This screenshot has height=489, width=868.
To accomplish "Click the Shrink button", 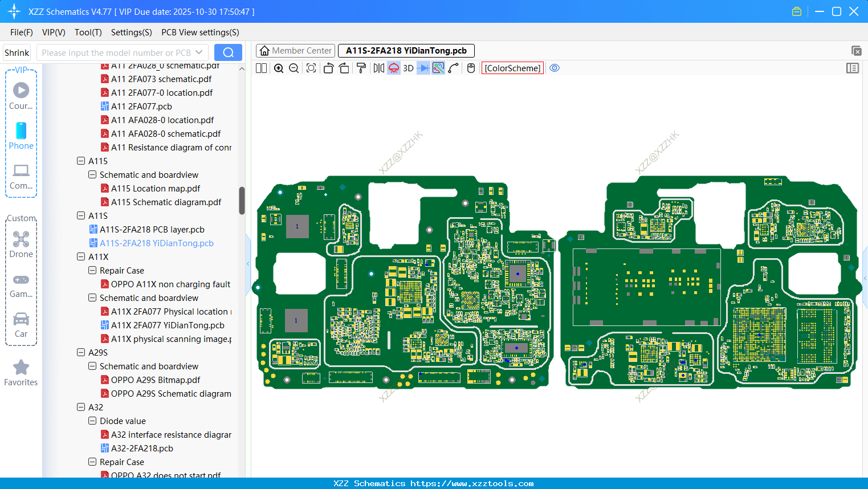I will (x=17, y=52).
